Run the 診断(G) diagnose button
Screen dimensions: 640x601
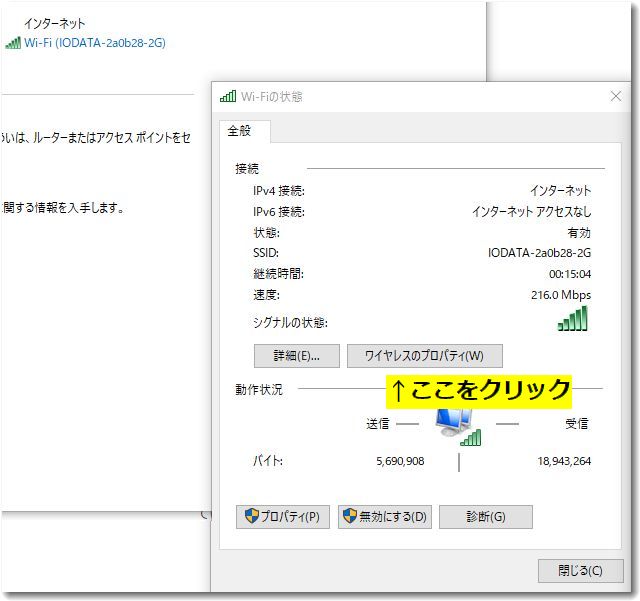(485, 517)
